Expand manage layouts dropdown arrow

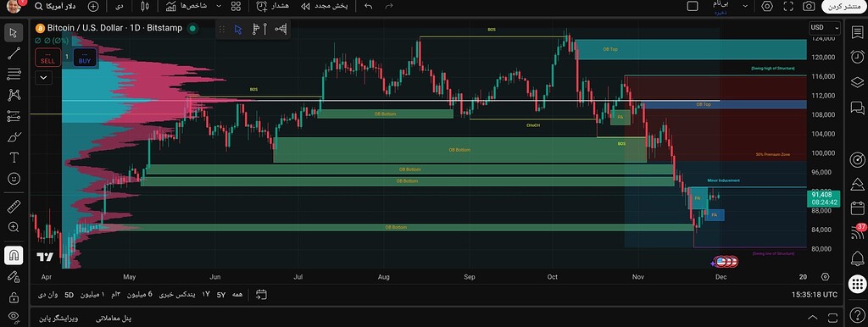click(745, 6)
